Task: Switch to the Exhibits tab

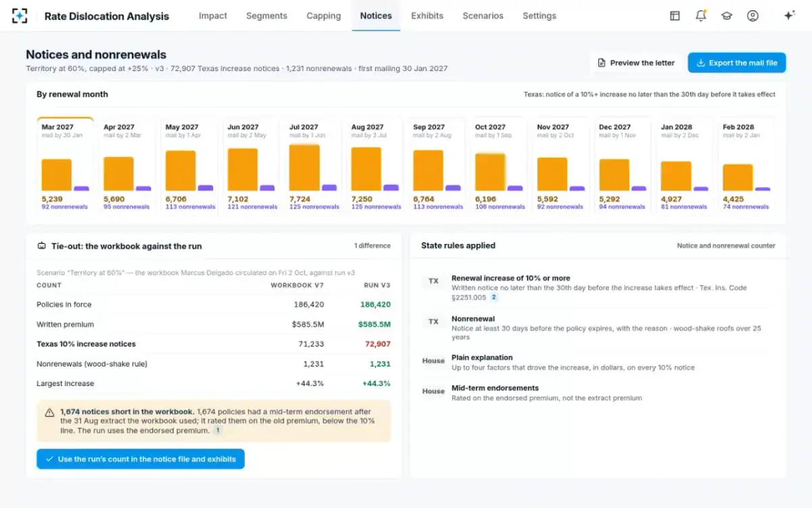Action: pos(427,16)
